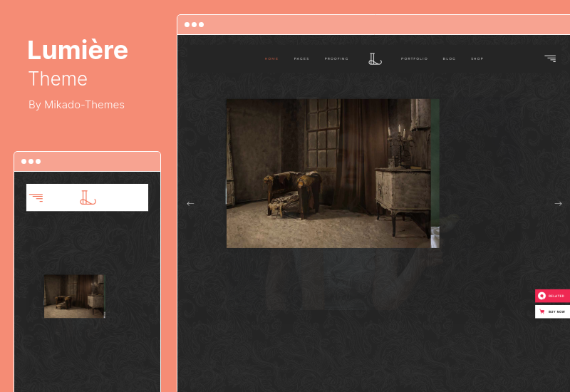
Task: Click the Lumière L logo in desktop header
Action: (375, 58)
